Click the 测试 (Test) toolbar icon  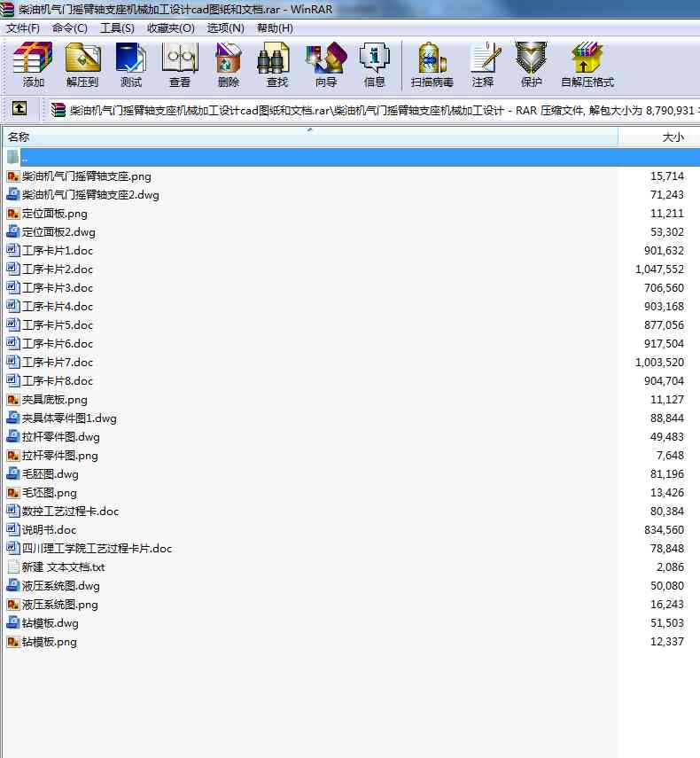pos(131,65)
